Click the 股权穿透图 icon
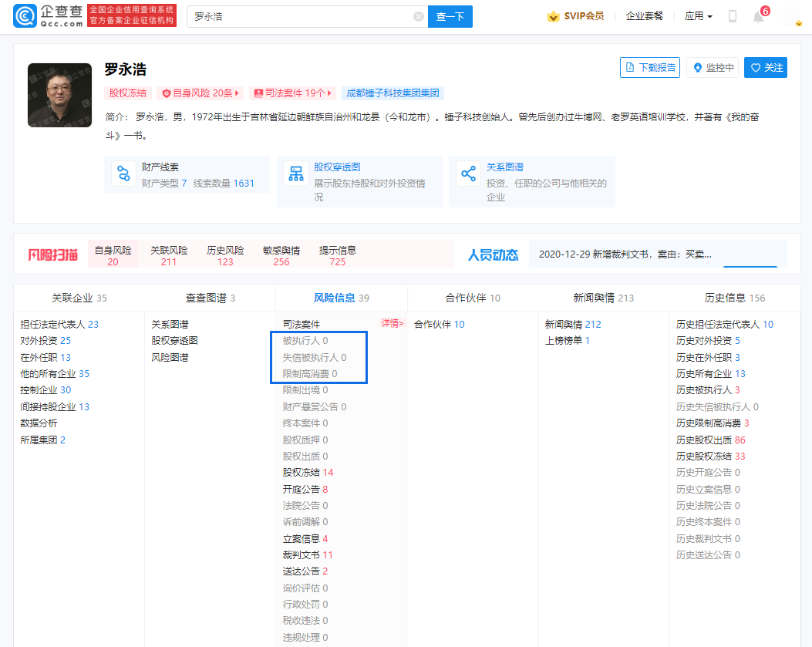The image size is (812, 647). coord(295,174)
